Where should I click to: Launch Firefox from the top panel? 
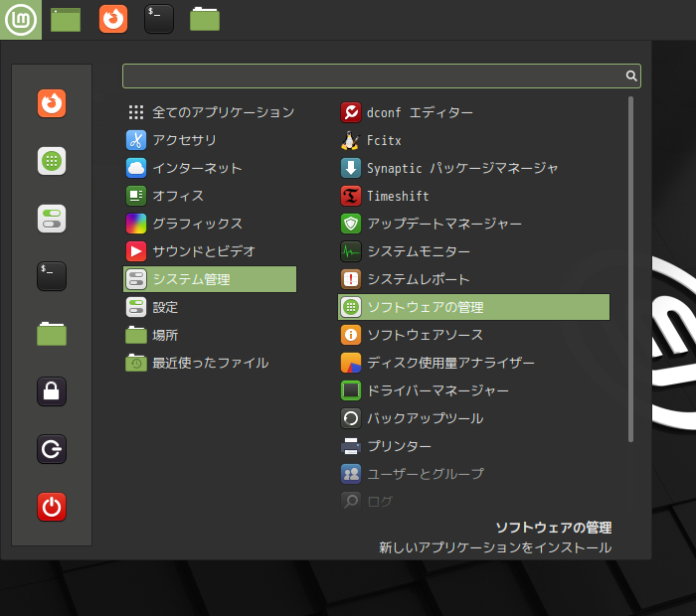tap(113, 19)
